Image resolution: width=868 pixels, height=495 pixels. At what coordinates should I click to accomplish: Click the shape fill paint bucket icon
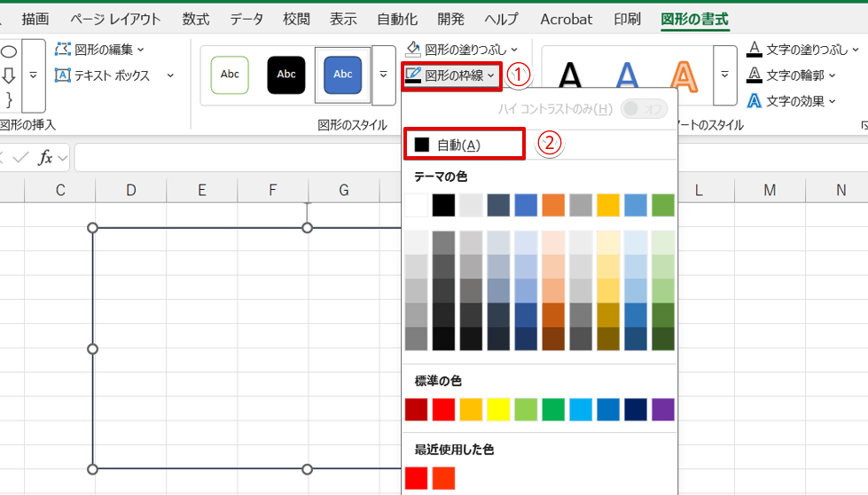[413, 50]
